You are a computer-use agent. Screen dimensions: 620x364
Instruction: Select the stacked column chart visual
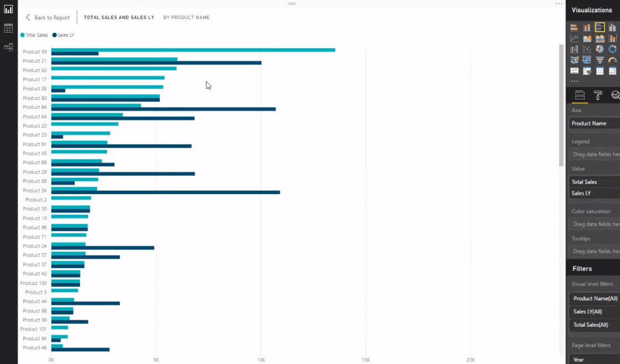[587, 27]
